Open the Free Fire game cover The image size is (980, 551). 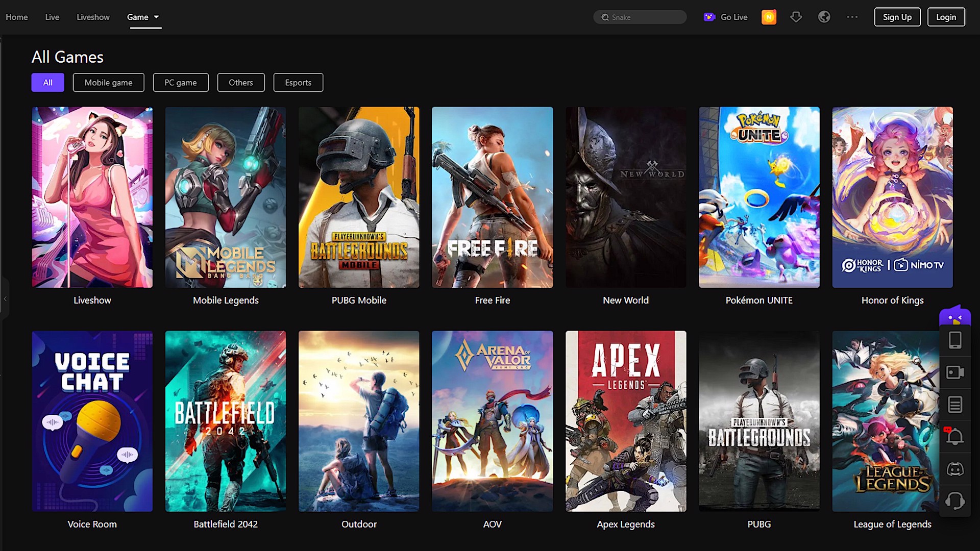(492, 197)
